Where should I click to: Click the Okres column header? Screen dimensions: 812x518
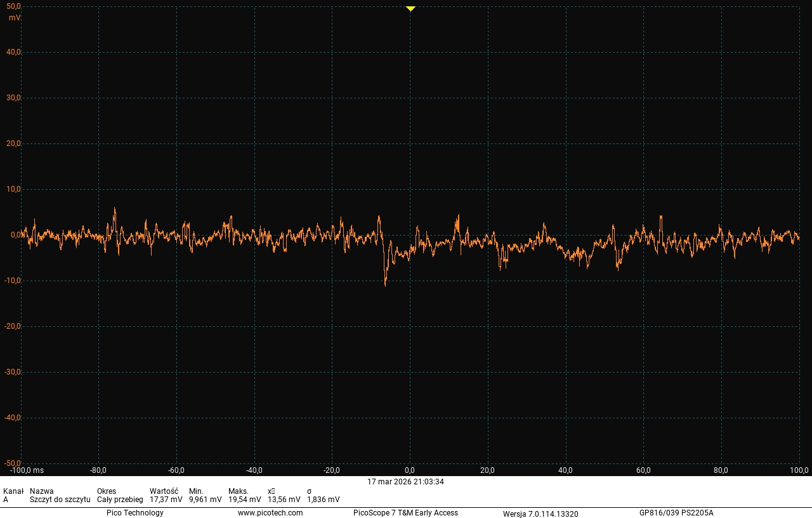(x=107, y=491)
